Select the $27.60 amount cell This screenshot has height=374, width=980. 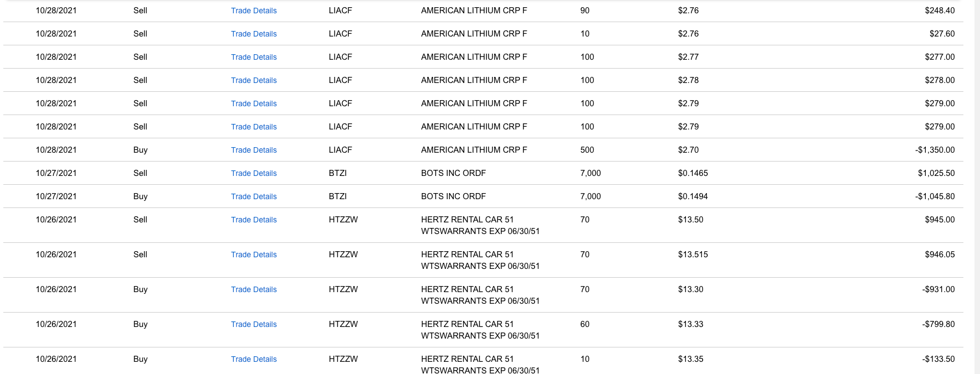coord(942,34)
